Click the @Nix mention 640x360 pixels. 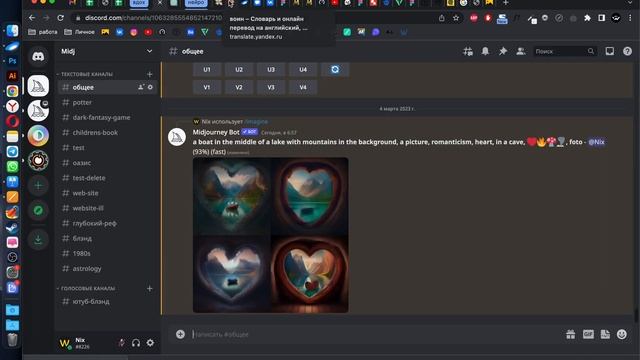tap(596, 142)
